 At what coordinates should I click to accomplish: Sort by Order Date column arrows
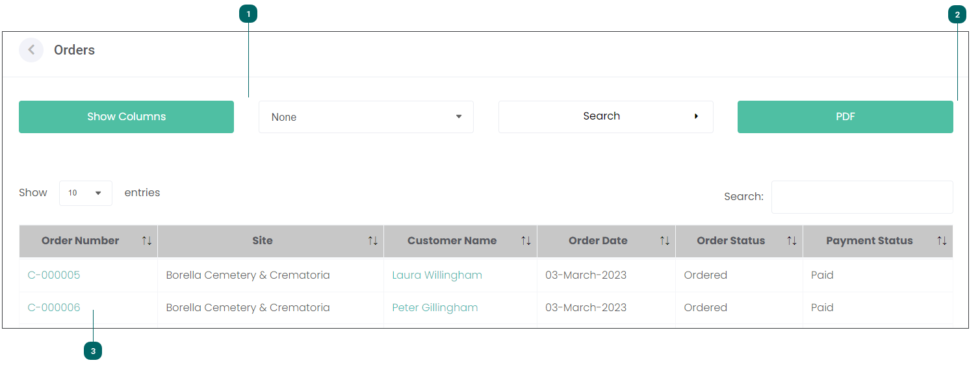click(x=665, y=241)
